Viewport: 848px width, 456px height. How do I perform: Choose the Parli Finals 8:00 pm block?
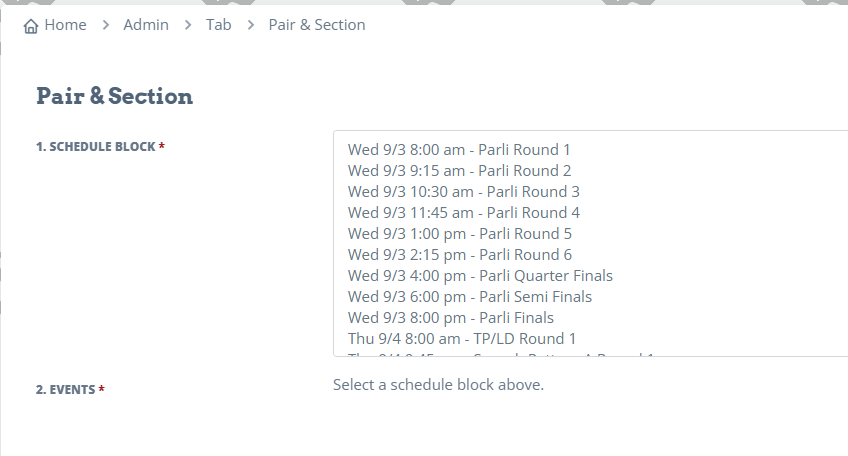(x=591, y=318)
